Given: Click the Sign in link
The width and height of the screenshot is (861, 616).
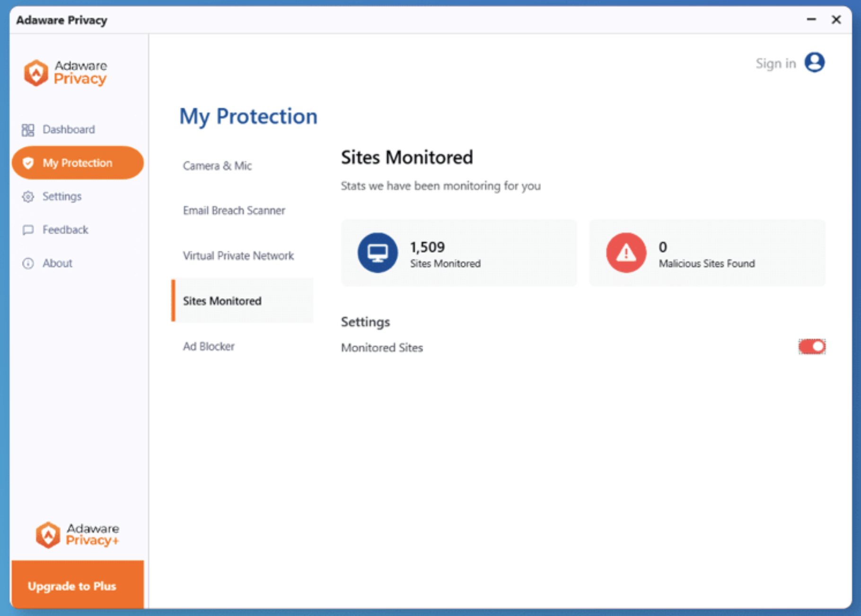Looking at the screenshot, I should (775, 63).
